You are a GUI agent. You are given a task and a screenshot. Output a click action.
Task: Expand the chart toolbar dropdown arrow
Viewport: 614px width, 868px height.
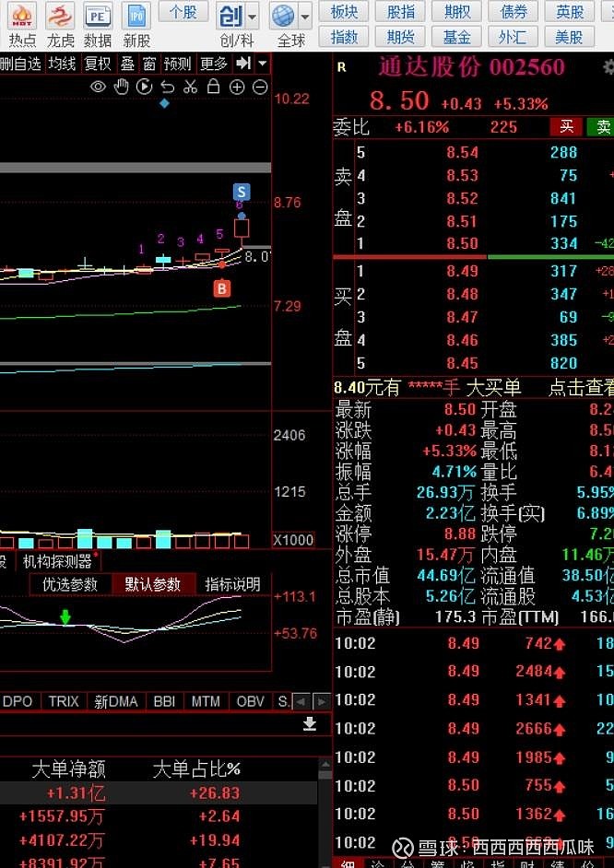point(263,64)
